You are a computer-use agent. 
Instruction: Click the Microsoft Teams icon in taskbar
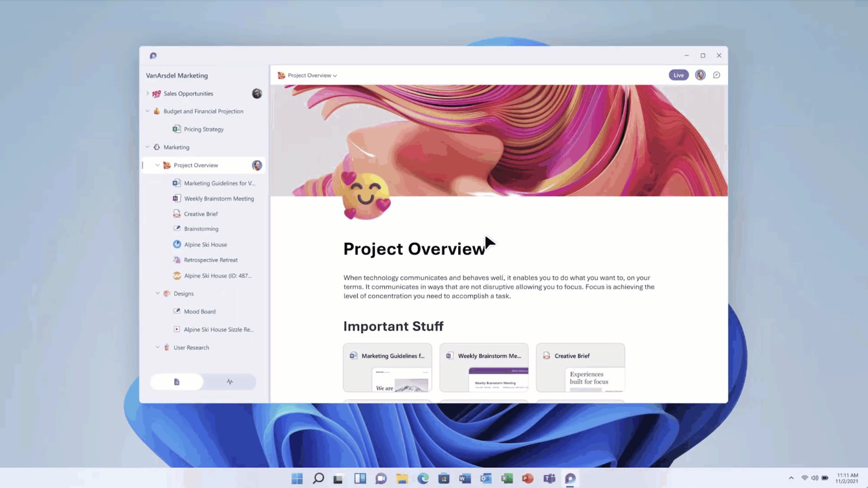tap(549, 478)
